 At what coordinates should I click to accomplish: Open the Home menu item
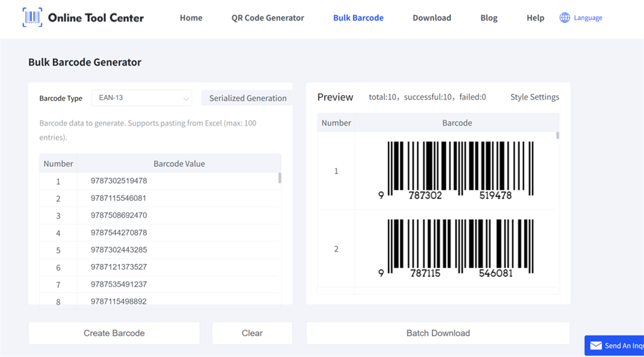click(190, 18)
